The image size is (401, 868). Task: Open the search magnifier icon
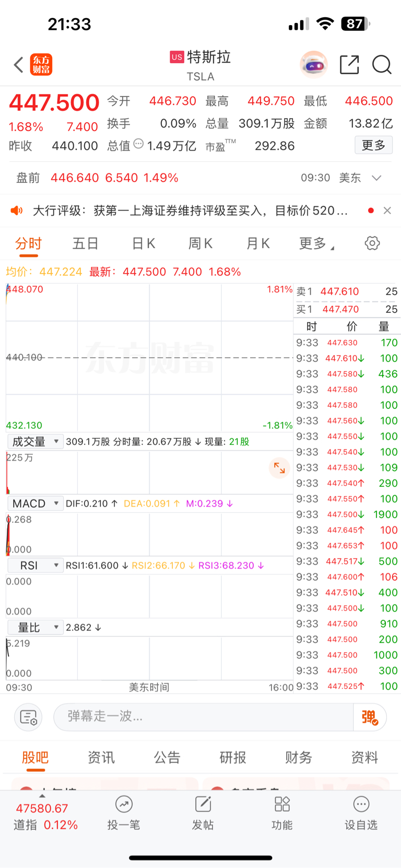click(x=382, y=65)
